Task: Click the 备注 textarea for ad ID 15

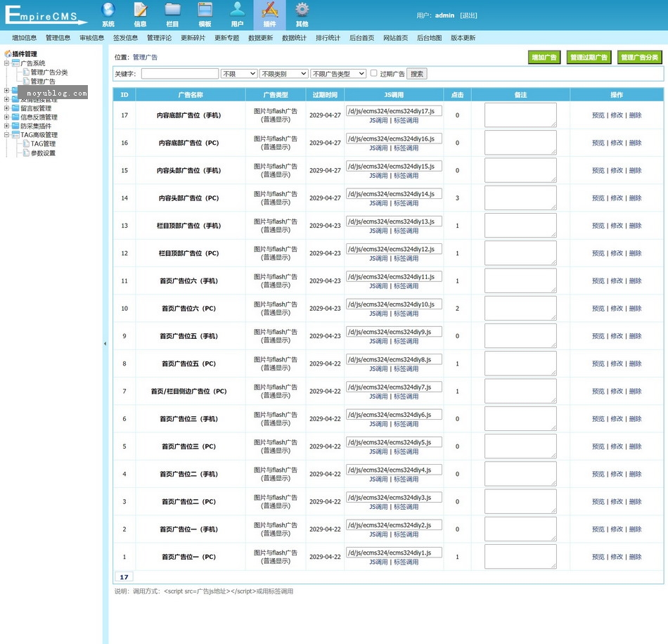Action: pyautogui.click(x=520, y=170)
